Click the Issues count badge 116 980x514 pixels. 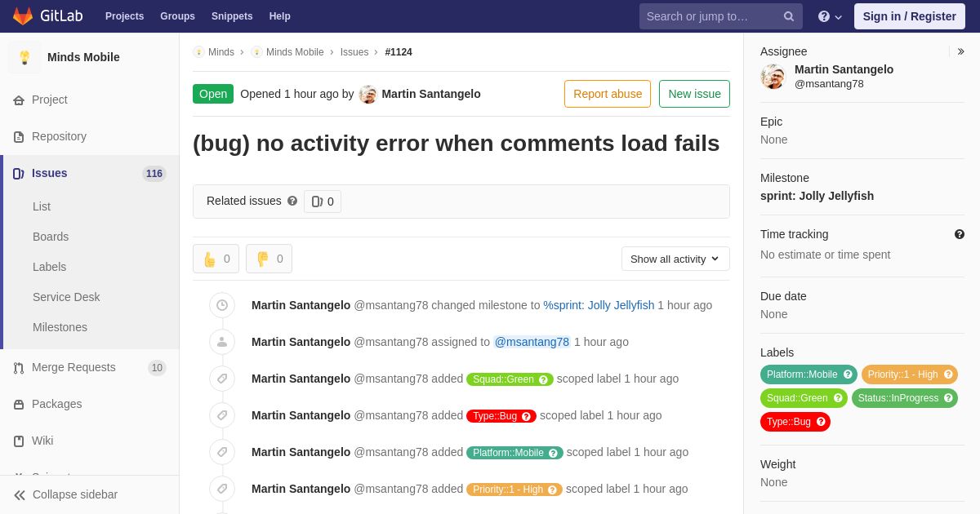pyautogui.click(x=154, y=174)
